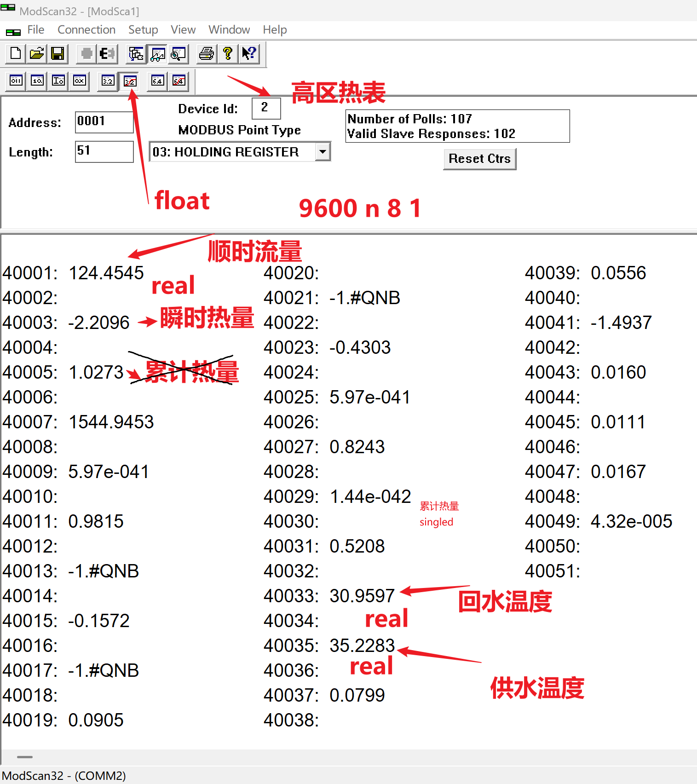This screenshot has width=697, height=784.
Task: Click the printer icon
Action: tap(206, 54)
